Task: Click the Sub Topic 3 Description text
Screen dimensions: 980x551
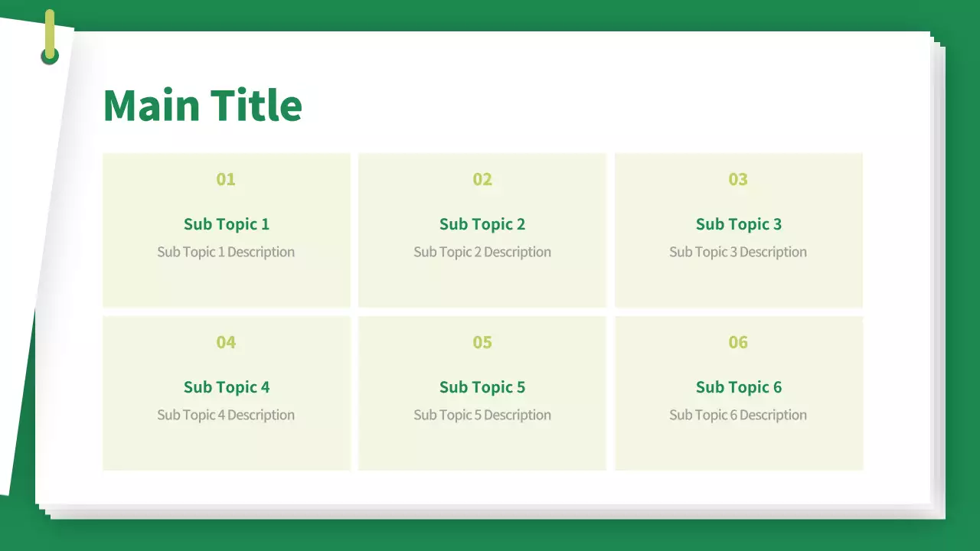Action: point(738,252)
